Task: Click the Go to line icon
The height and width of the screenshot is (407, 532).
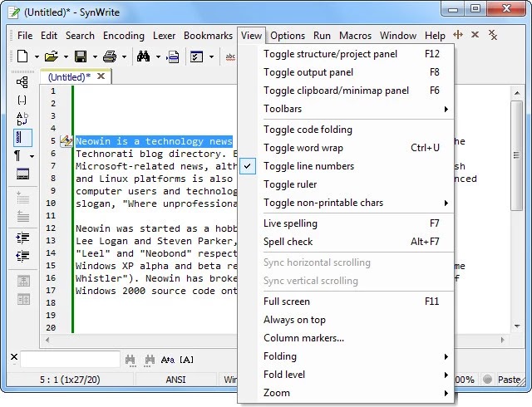Action: click(x=173, y=56)
